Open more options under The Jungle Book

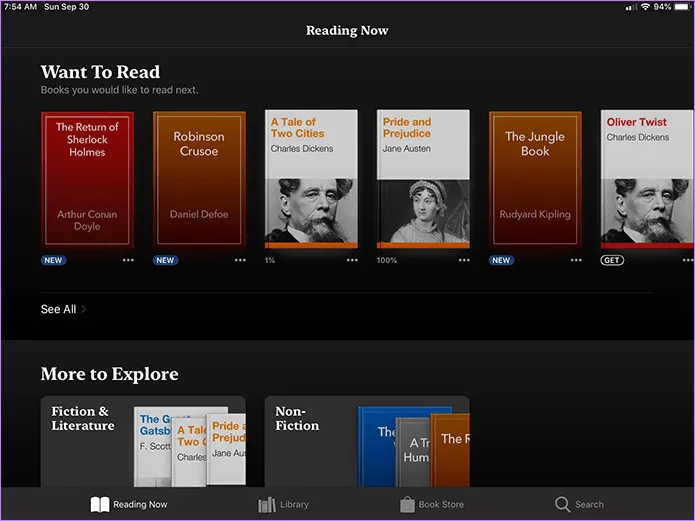[576, 260]
